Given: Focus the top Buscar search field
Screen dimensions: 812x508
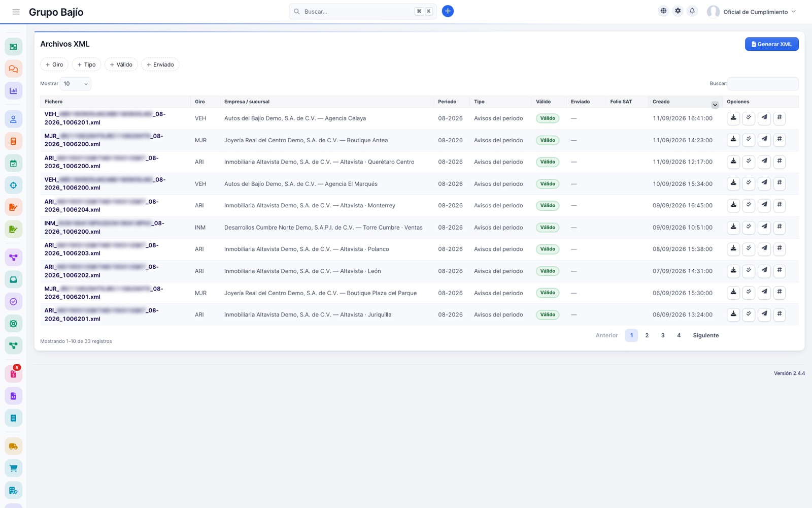Looking at the screenshot, I should point(362,11).
